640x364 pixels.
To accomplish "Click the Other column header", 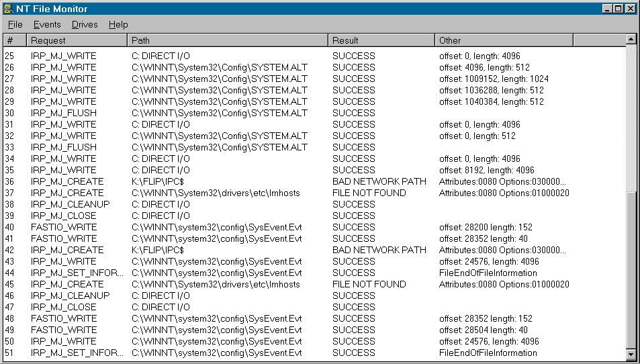I will (x=504, y=40).
